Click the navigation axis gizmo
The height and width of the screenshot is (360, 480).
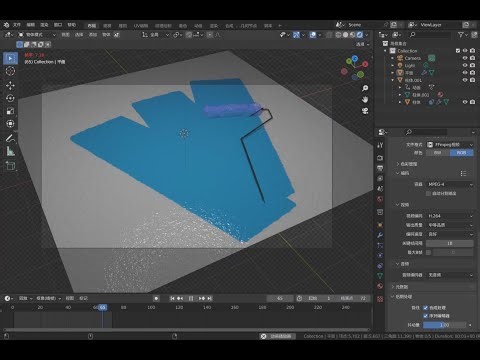pos(355,68)
